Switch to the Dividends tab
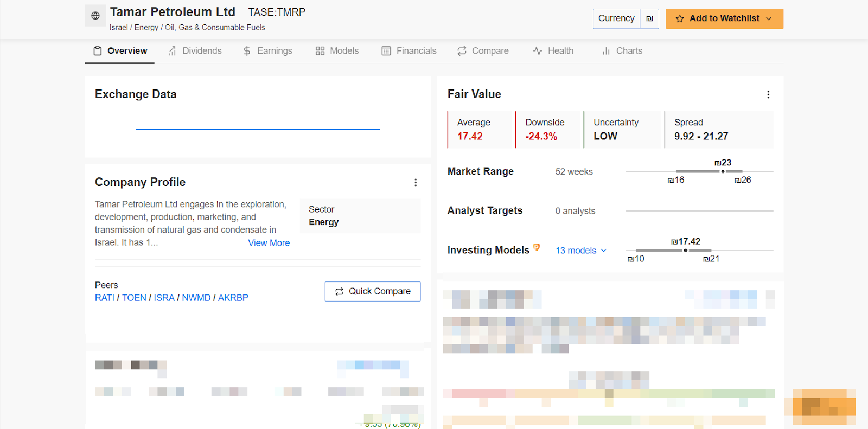 (x=195, y=51)
